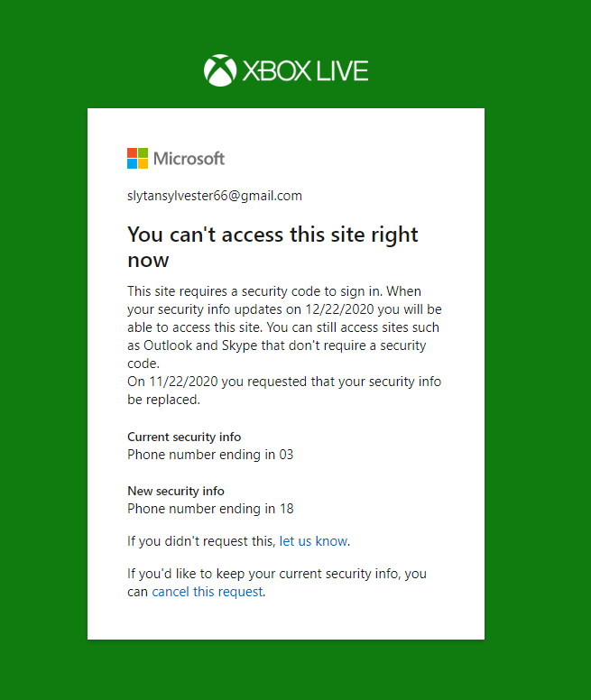Click the XBOX LIVE wordmark text
The image size is (591, 700).
pos(305,71)
